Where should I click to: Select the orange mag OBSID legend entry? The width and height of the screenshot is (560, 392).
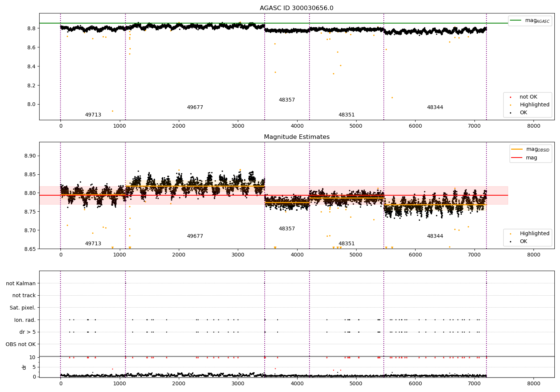(530, 149)
